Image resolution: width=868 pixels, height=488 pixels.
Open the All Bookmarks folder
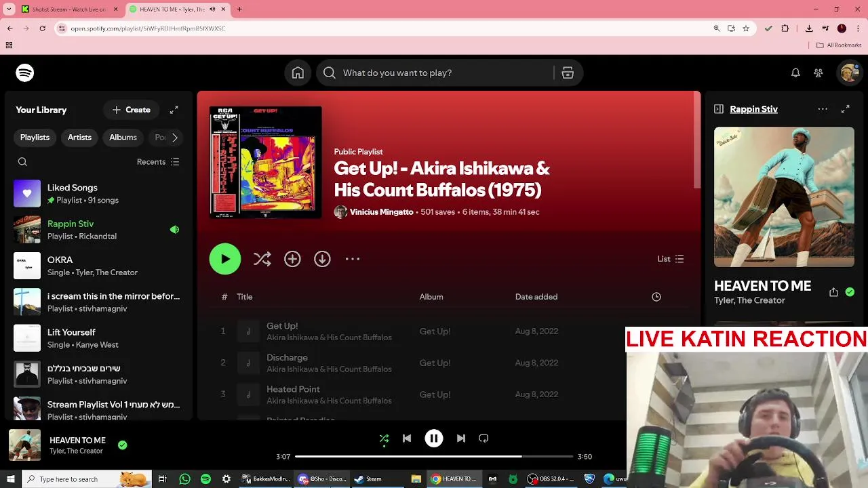coord(839,45)
